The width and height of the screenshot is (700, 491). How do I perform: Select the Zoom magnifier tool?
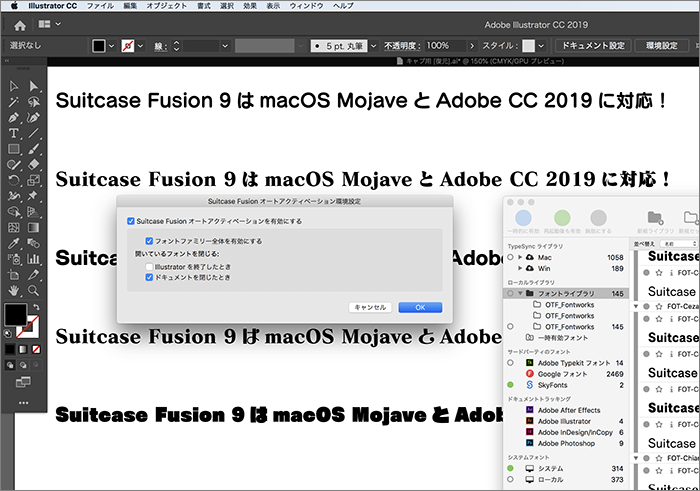point(33,291)
